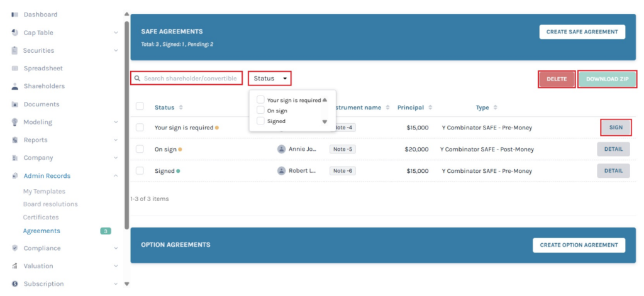Click the Modeling lightbulb icon
644x296 pixels.
pyautogui.click(x=14, y=122)
